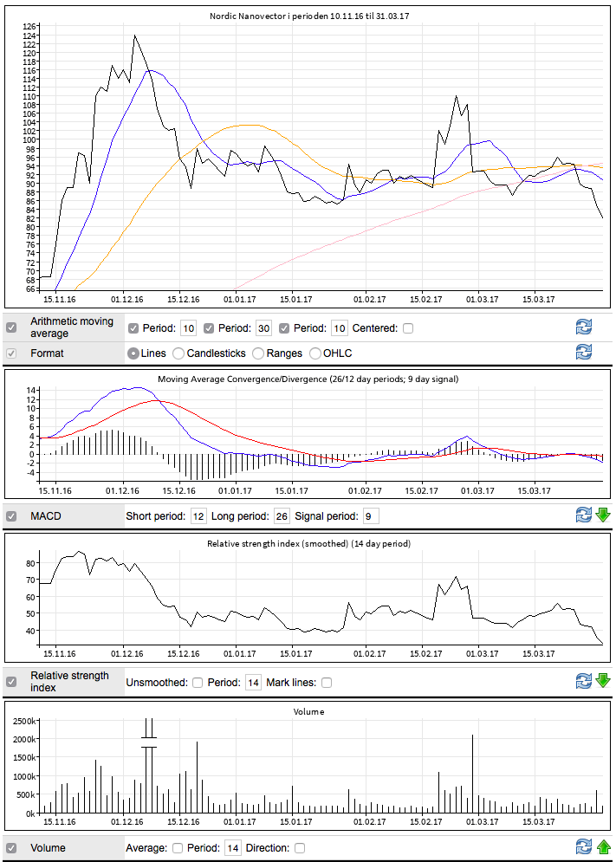
Task: Click the RSI Period field showing 14
Action: tap(253, 683)
